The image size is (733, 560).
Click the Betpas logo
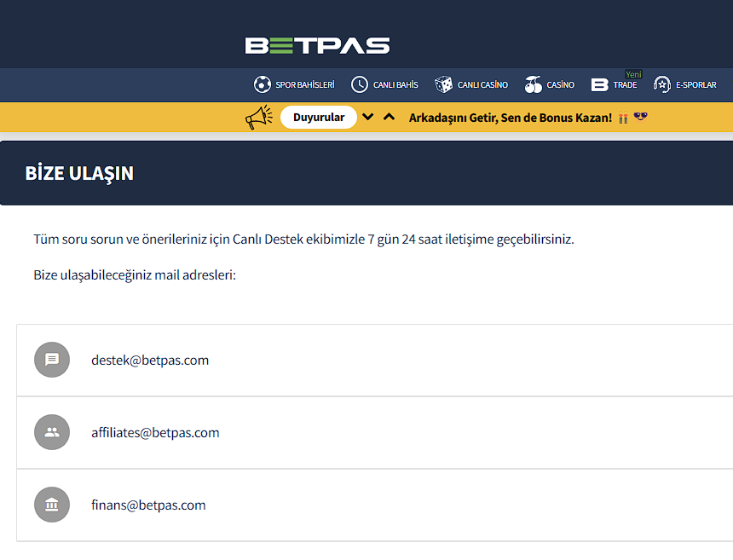click(x=317, y=46)
